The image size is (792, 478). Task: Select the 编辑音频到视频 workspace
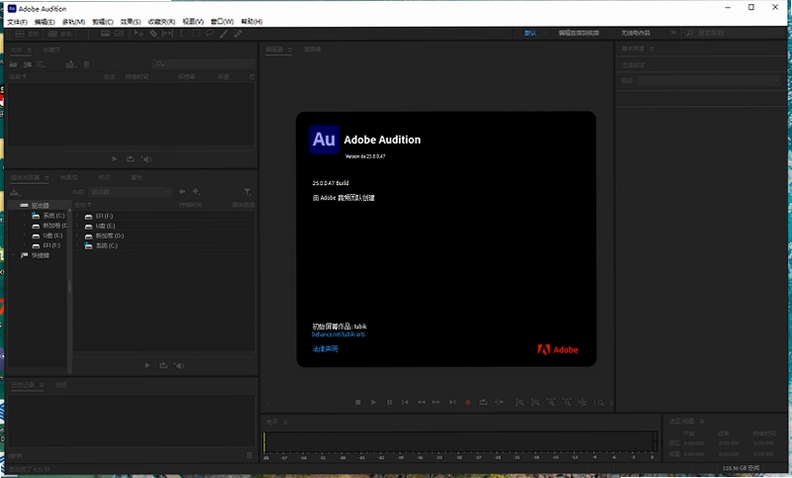pos(578,33)
